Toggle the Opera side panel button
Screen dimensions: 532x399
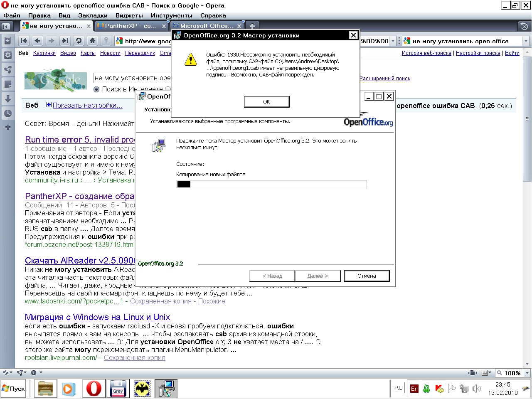pyautogui.click(x=6, y=26)
